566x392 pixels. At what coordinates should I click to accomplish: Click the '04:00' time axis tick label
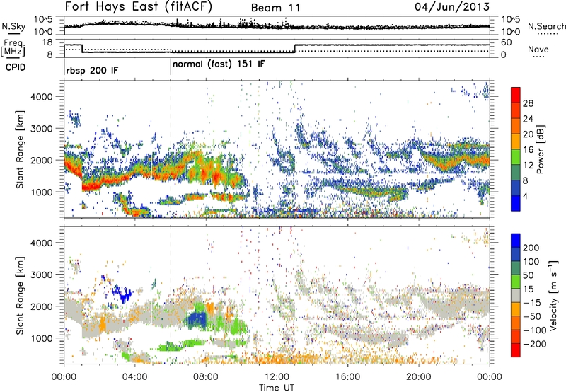[135, 377]
